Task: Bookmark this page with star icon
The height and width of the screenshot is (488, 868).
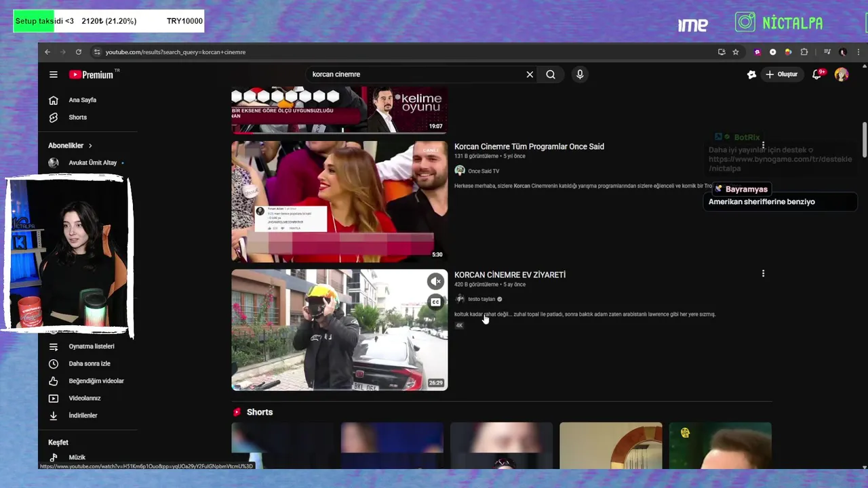Action: click(736, 52)
